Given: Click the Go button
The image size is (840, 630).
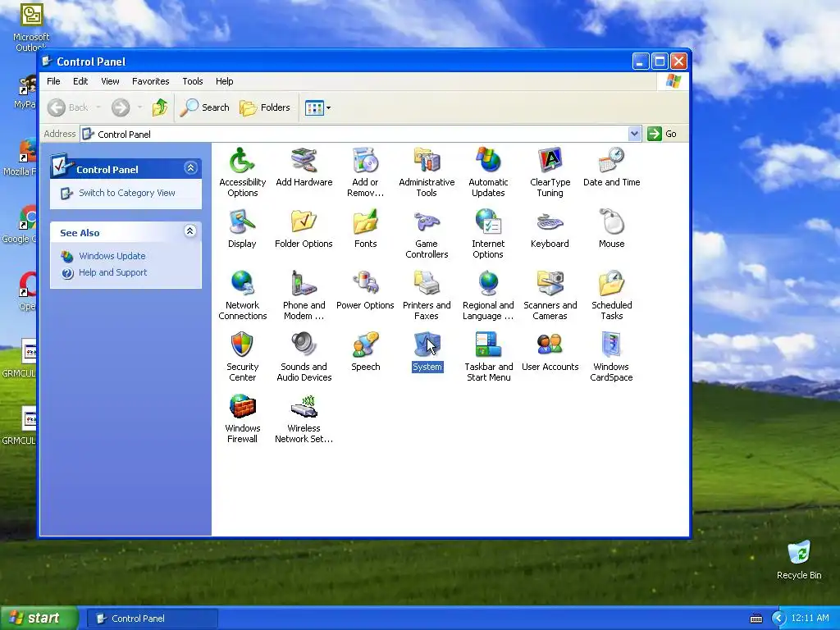Looking at the screenshot, I should pyautogui.click(x=662, y=134).
